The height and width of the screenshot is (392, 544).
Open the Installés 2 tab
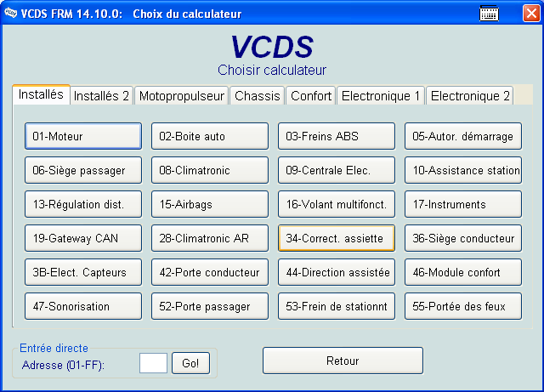[101, 96]
